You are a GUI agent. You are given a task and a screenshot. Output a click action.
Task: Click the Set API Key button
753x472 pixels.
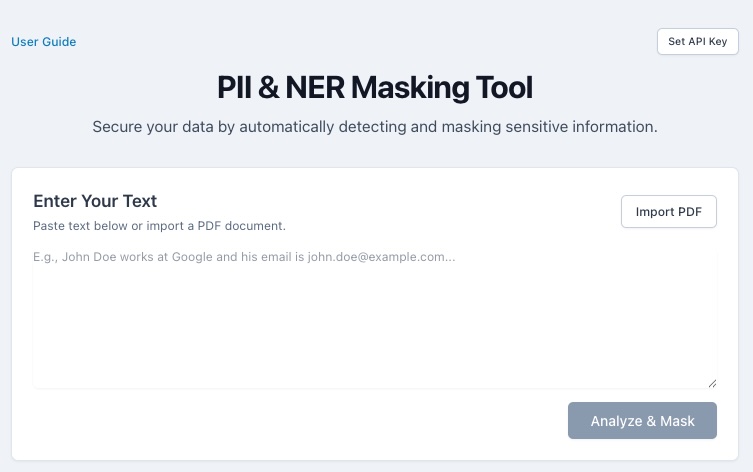[x=697, y=41]
